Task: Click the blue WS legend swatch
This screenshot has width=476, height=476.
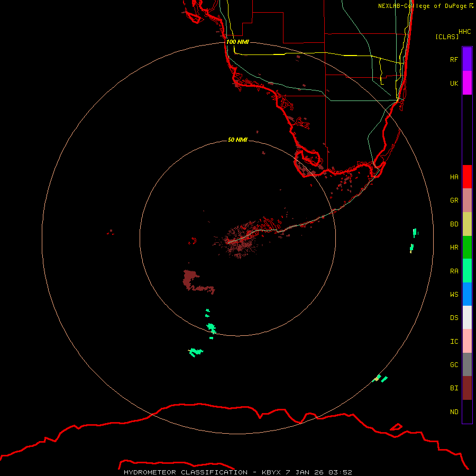Action: (467, 294)
